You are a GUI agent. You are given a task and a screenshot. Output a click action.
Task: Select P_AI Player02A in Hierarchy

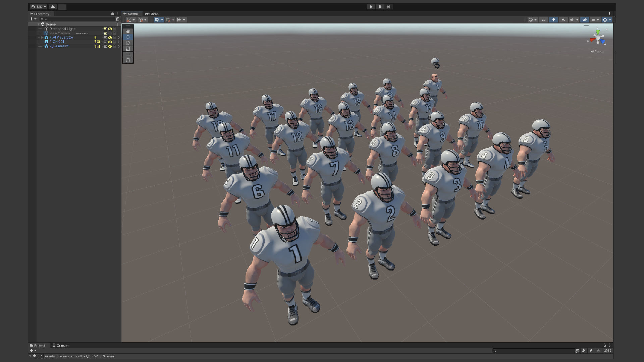click(61, 38)
